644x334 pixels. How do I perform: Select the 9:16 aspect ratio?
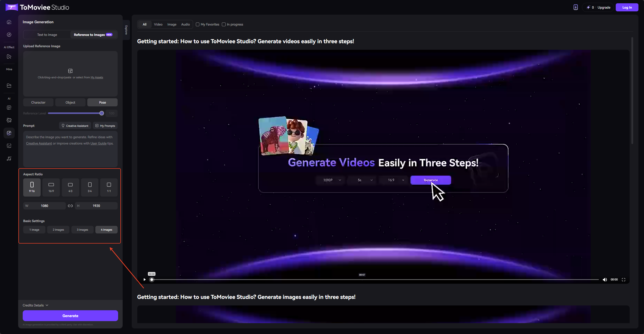coord(32,187)
